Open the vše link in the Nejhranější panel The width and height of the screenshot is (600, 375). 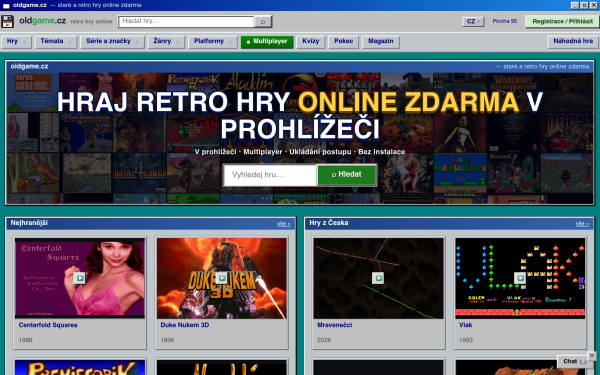click(x=284, y=224)
